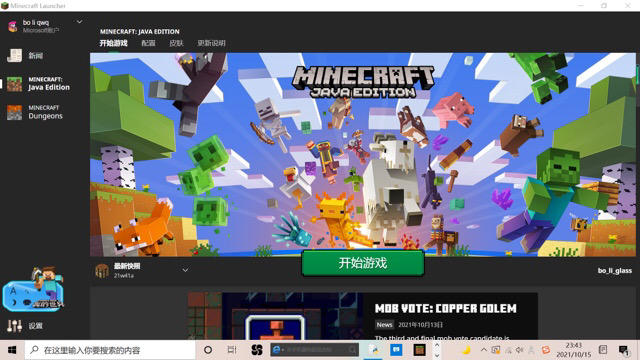Click the News tag badge
This screenshot has width=640, height=360.
pyautogui.click(x=384, y=324)
